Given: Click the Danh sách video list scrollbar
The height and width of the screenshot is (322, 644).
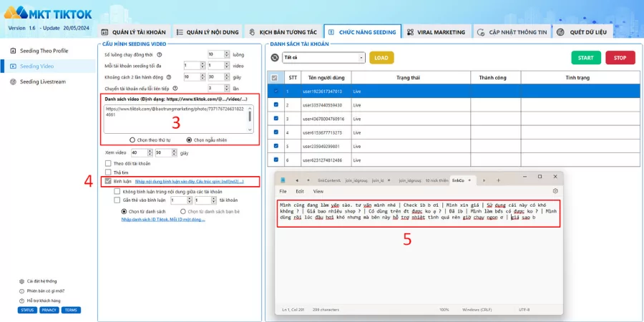Looking at the screenshot, I should click(x=250, y=119).
